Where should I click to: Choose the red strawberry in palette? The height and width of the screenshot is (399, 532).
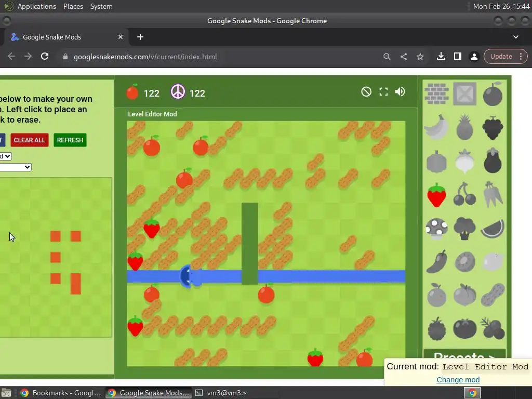click(436, 195)
